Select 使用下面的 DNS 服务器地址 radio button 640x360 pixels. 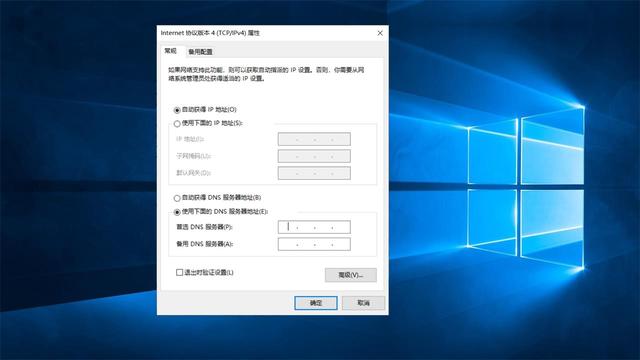177,212
